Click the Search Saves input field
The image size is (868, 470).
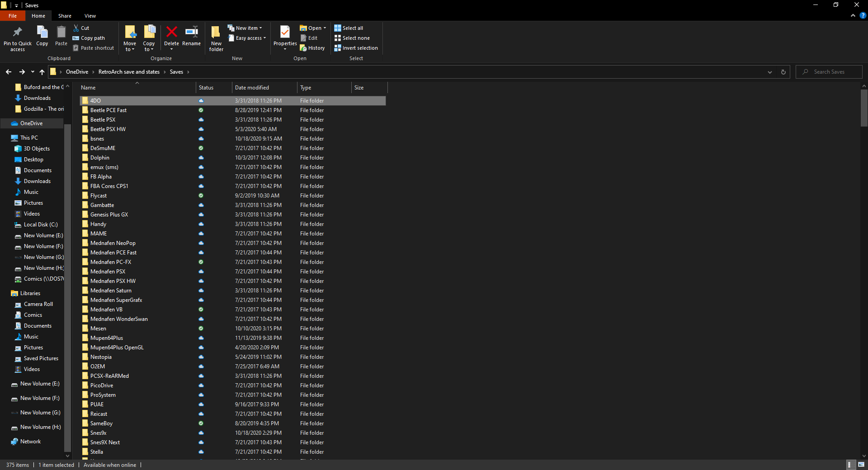(x=829, y=72)
